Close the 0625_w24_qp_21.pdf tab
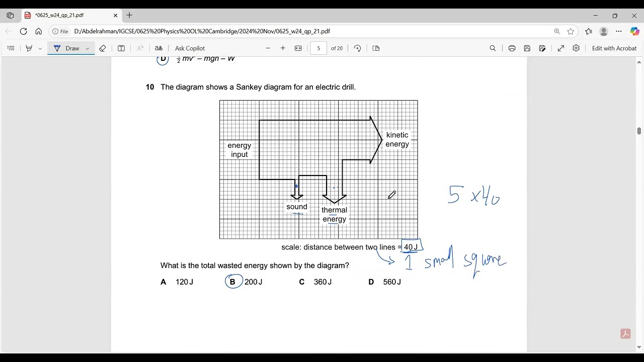 click(115, 16)
